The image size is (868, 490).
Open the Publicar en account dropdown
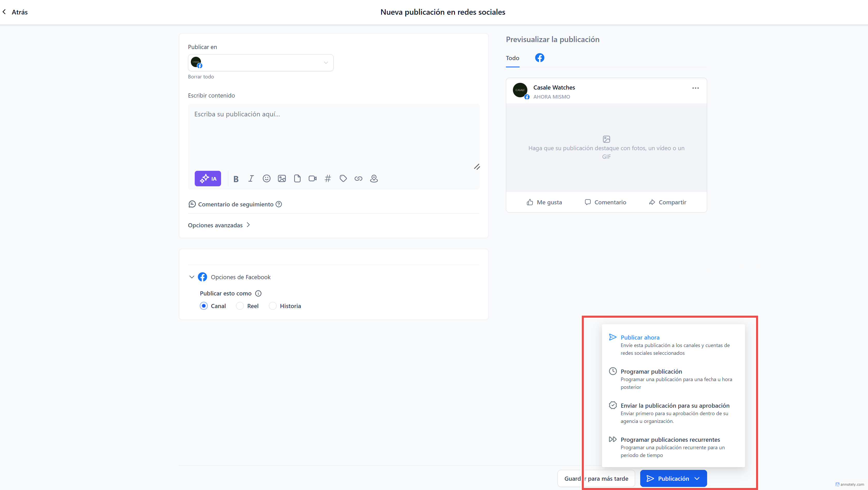[x=261, y=63]
